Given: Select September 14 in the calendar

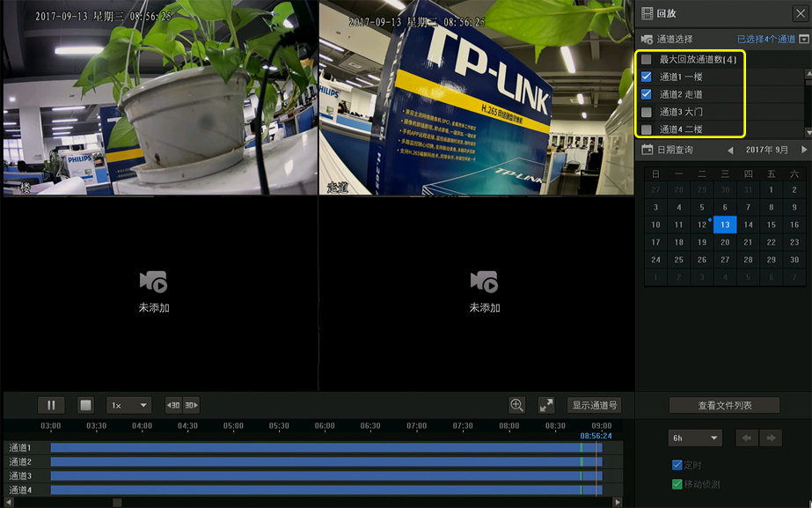Looking at the screenshot, I should (x=748, y=225).
